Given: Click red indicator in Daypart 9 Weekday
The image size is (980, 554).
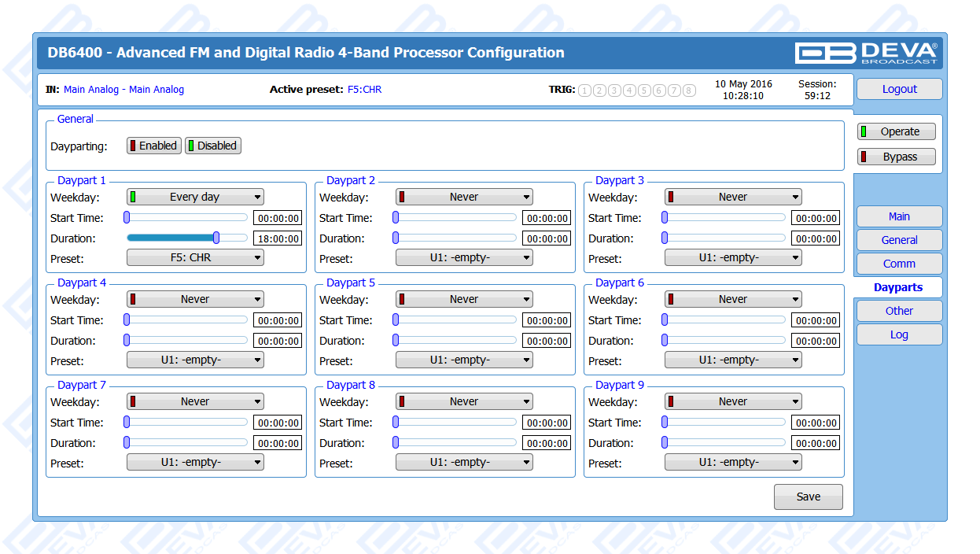Looking at the screenshot, I should click(x=671, y=401).
